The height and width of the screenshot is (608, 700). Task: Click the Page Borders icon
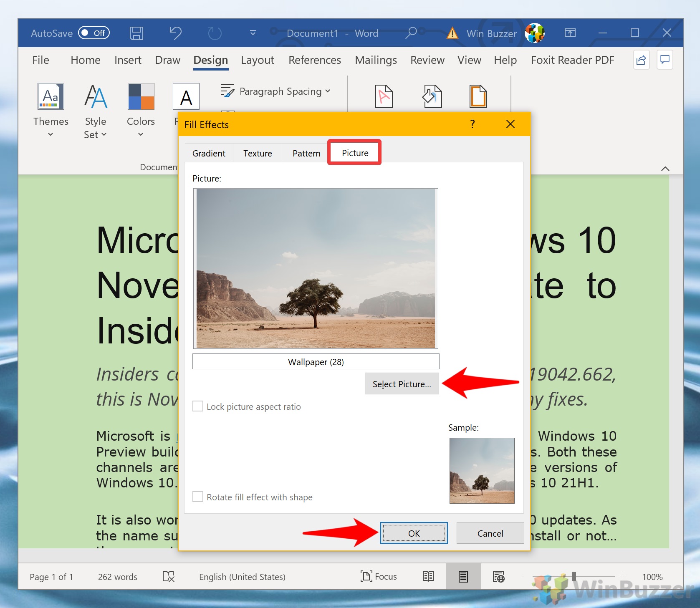478,96
